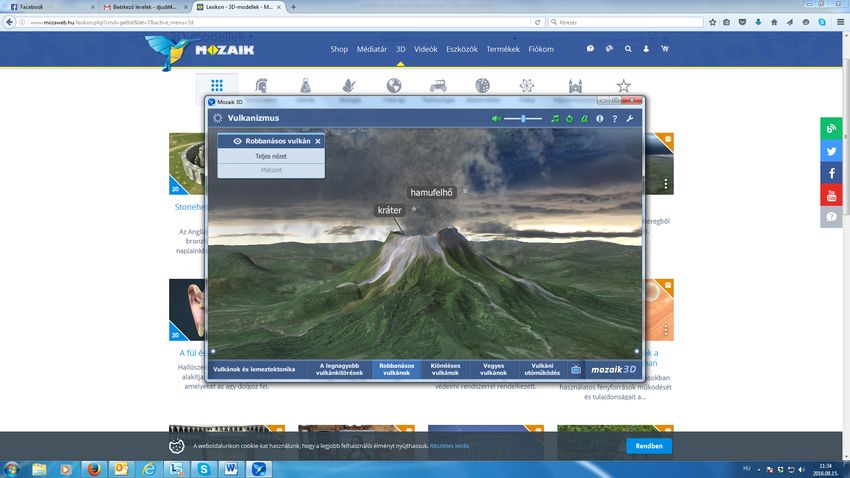Select the biology butterfly category icon

coord(349,85)
